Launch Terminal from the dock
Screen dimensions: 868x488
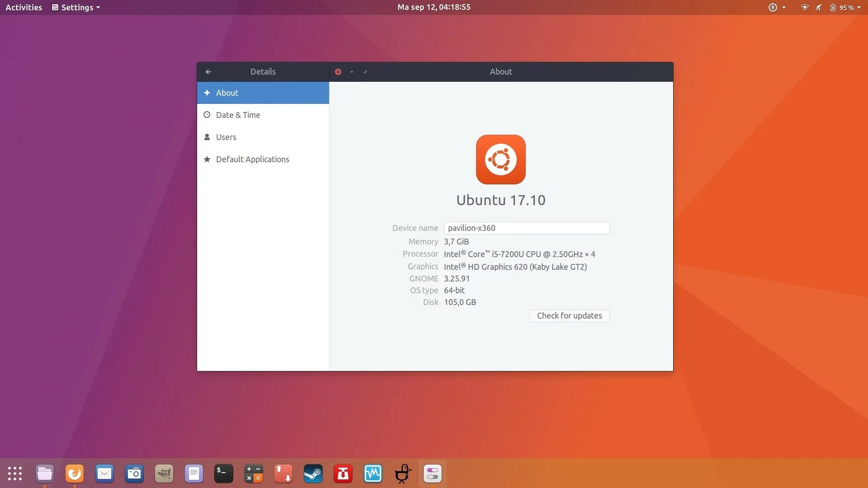pos(224,474)
